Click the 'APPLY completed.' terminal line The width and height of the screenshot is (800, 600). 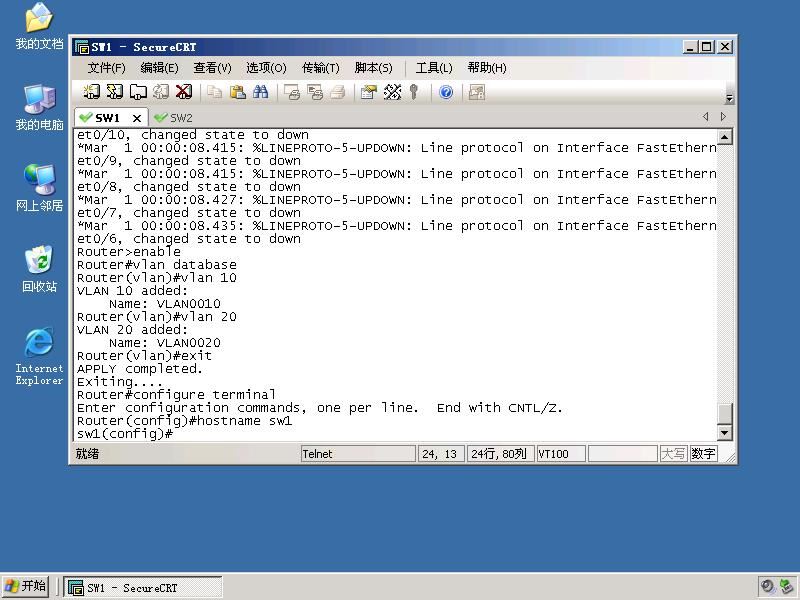pos(140,369)
